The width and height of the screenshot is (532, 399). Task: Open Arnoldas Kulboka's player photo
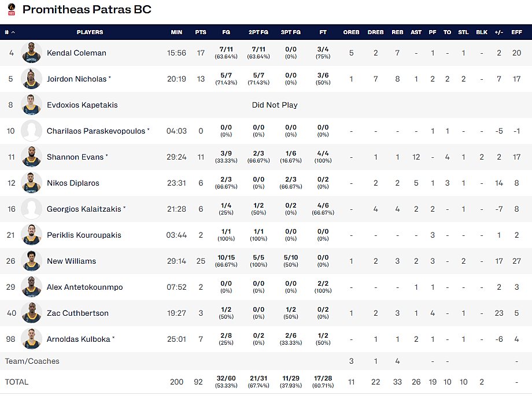(x=31, y=339)
